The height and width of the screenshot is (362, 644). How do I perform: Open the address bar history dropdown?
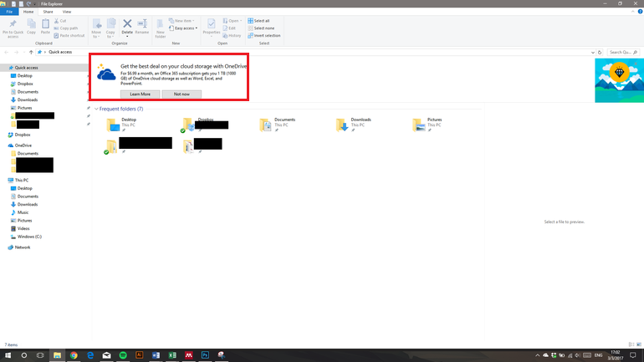click(x=593, y=52)
